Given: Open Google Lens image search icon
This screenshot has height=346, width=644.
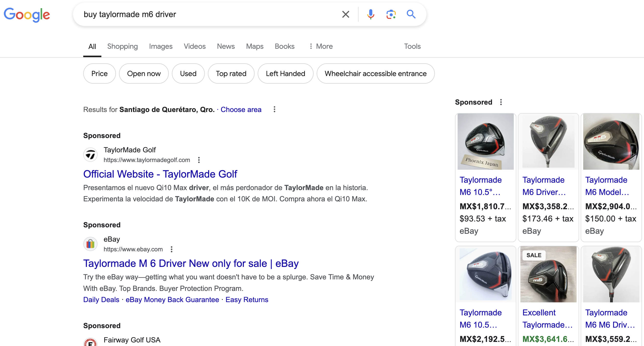Looking at the screenshot, I should tap(391, 14).
